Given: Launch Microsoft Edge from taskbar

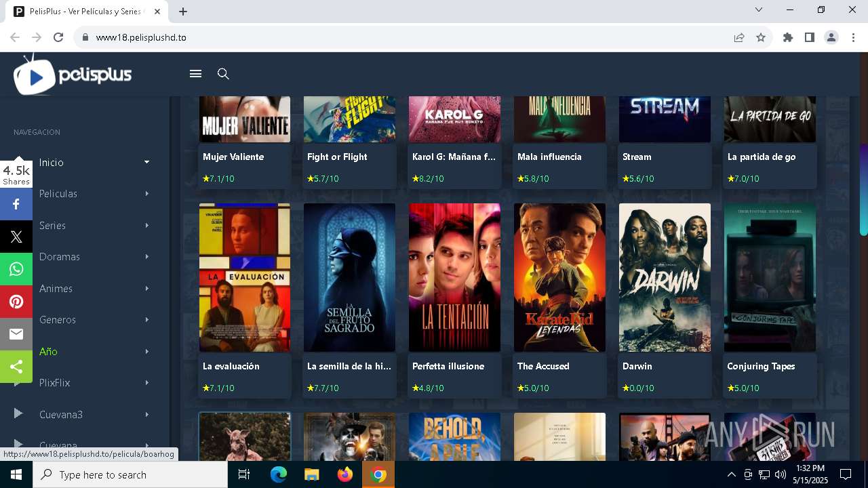Looking at the screenshot, I should point(279,474).
